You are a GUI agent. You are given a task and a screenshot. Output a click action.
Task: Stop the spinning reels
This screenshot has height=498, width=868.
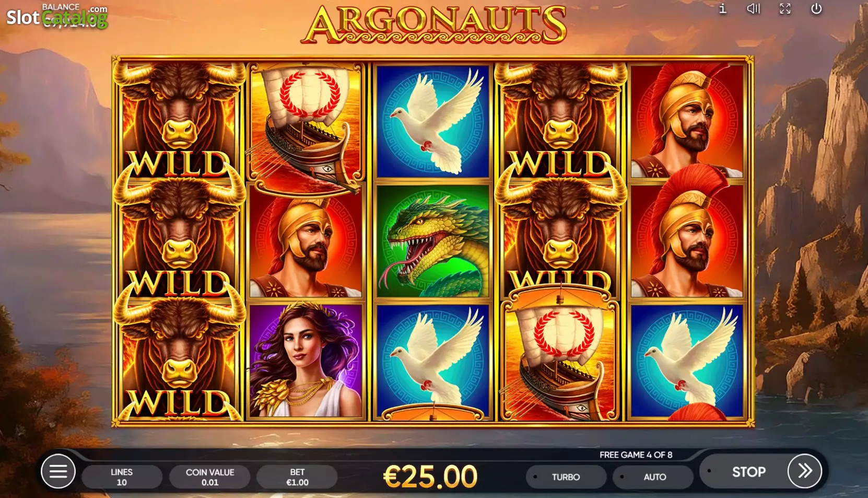click(748, 472)
